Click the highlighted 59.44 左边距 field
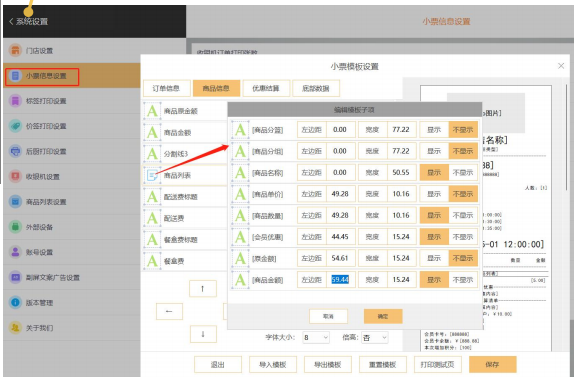Image resolution: width=575 pixels, height=378 pixels. pos(340,280)
